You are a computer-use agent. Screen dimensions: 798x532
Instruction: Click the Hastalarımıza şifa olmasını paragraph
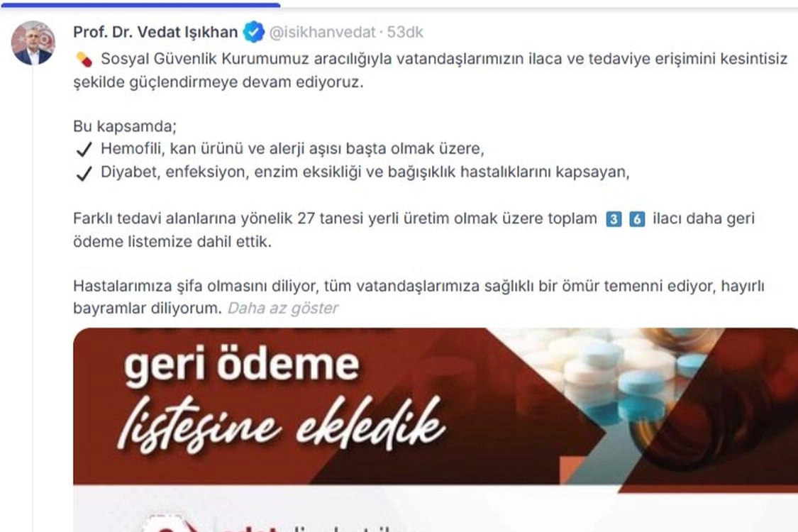[x=419, y=297]
